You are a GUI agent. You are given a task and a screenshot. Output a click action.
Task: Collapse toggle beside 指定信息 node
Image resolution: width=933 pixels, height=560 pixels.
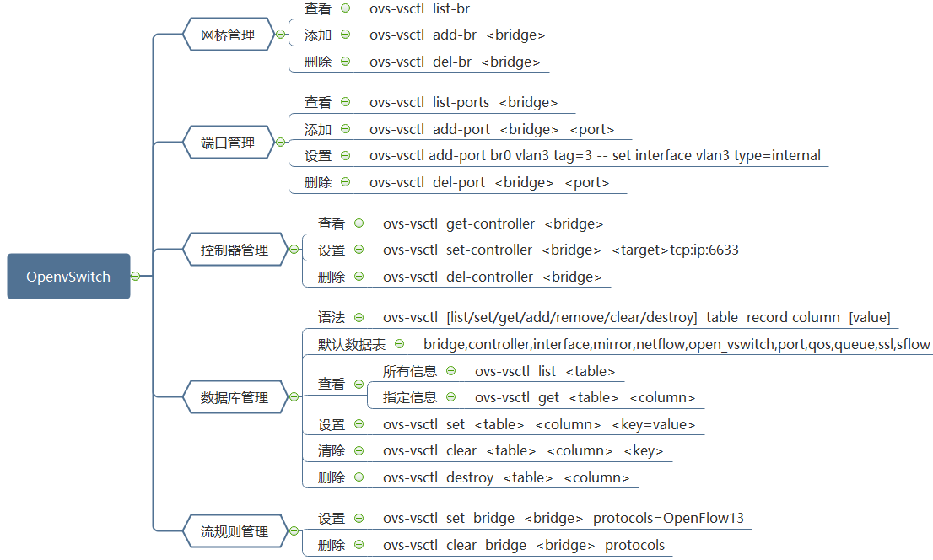click(451, 397)
